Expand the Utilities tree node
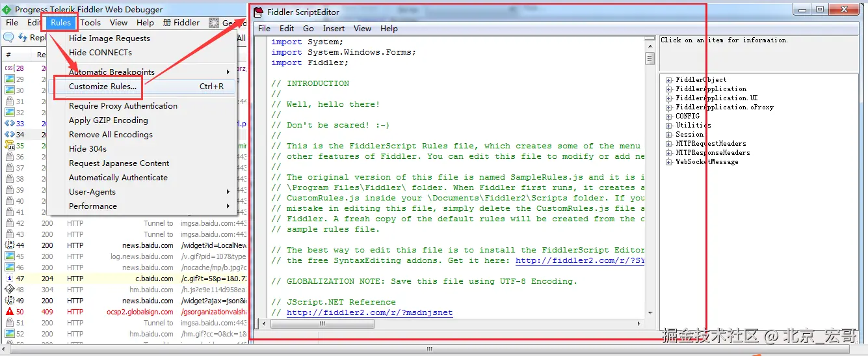 pyautogui.click(x=668, y=126)
